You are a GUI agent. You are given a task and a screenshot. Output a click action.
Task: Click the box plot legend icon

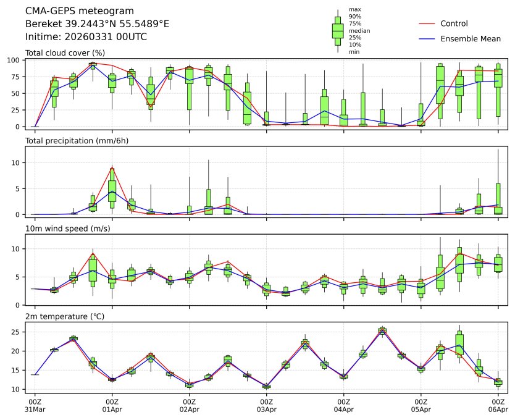coord(338,31)
